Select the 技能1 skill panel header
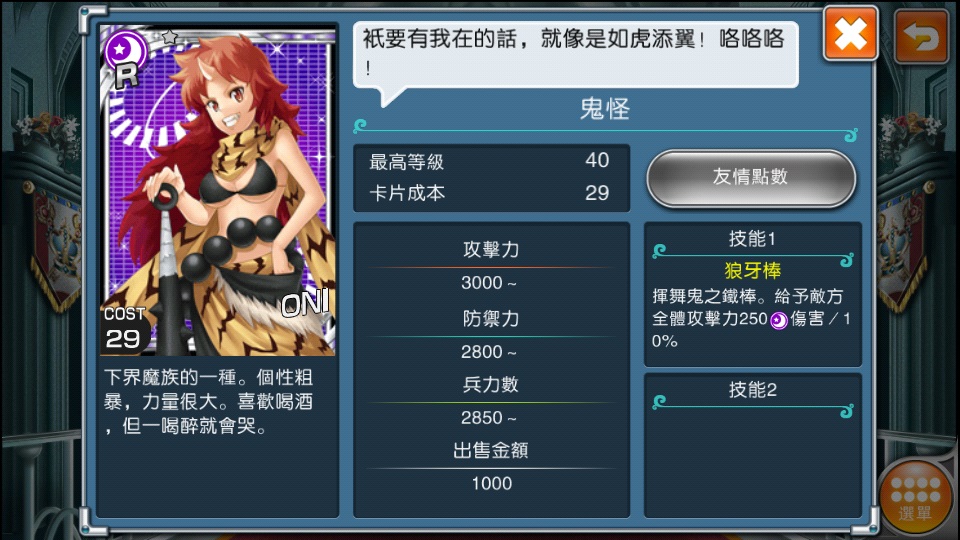The image size is (960, 540). point(752,239)
